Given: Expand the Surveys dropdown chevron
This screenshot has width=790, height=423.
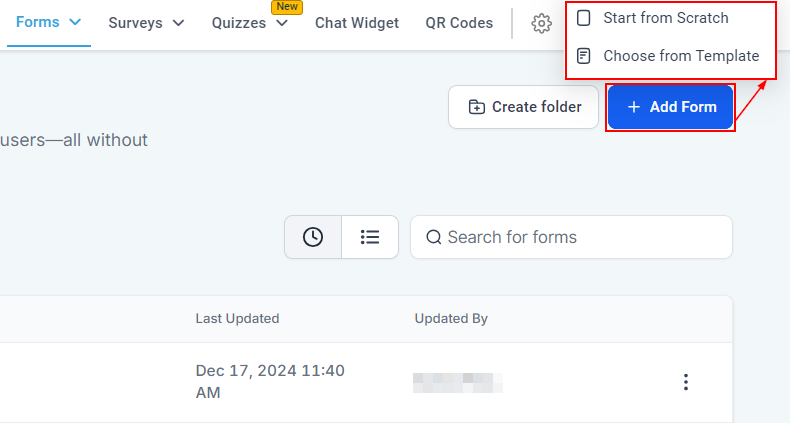Looking at the screenshot, I should [178, 23].
